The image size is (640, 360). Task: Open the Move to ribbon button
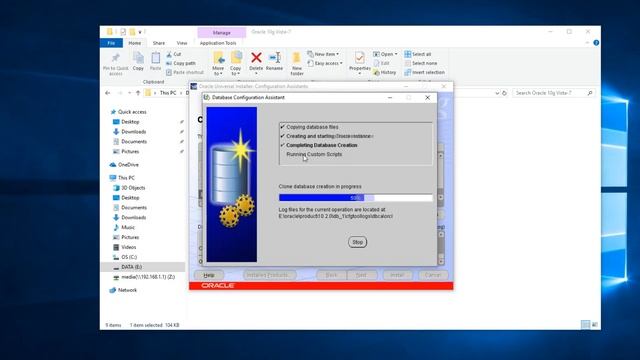pos(218,63)
